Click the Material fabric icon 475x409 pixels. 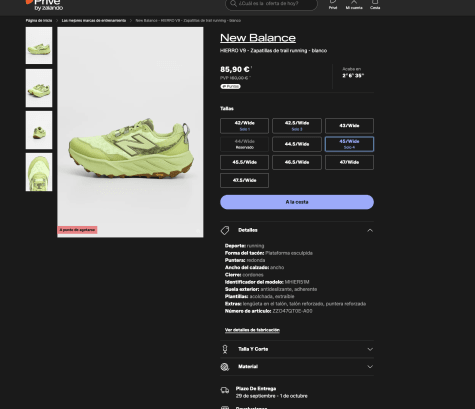click(x=225, y=367)
